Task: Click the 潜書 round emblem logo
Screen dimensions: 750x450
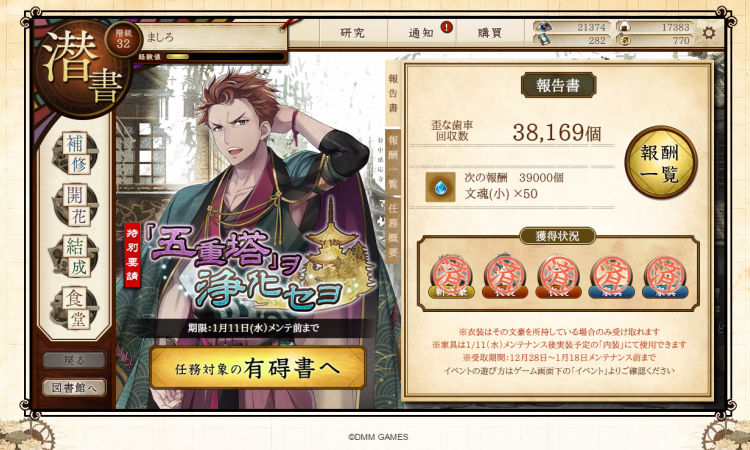Action: click(80, 68)
